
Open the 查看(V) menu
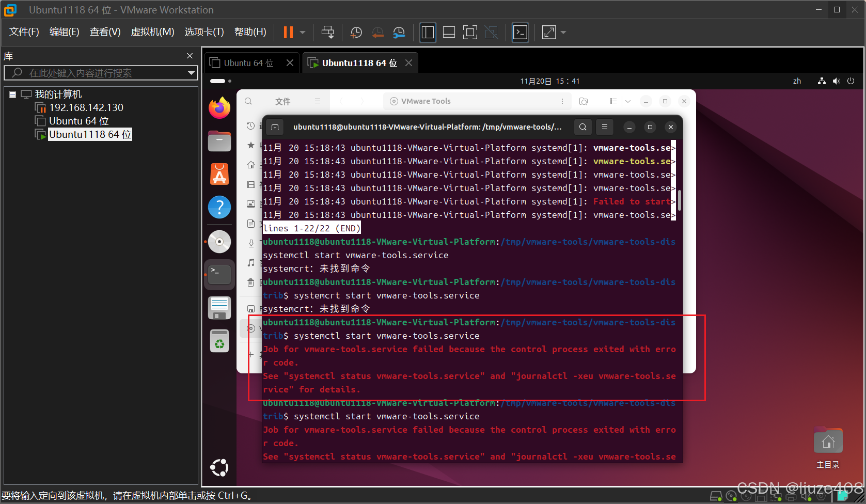105,32
